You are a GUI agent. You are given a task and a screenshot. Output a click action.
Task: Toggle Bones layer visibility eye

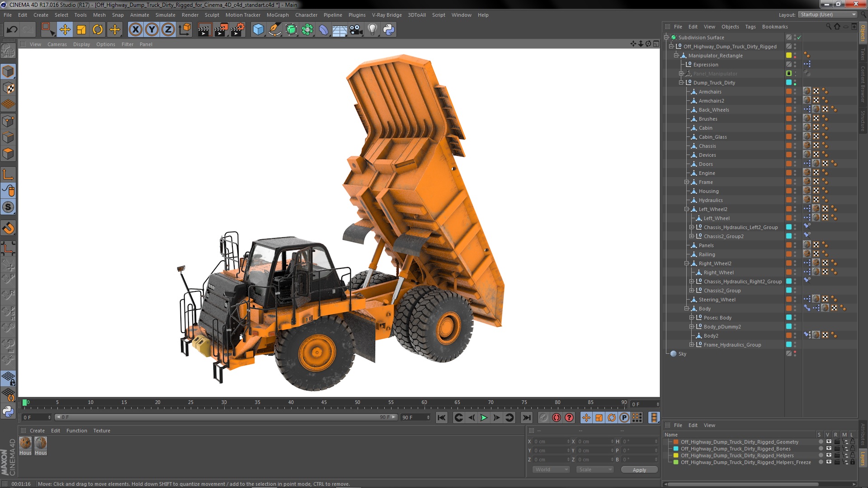pos(829,449)
